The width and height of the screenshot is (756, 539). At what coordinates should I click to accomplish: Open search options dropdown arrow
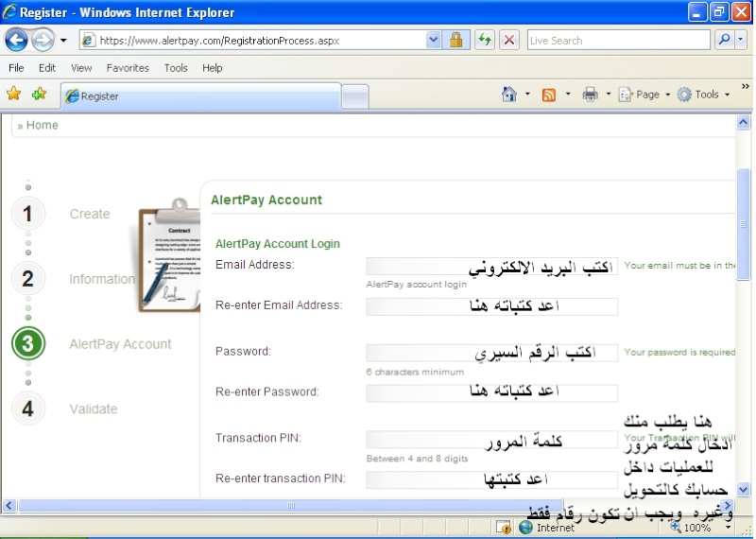click(741, 40)
